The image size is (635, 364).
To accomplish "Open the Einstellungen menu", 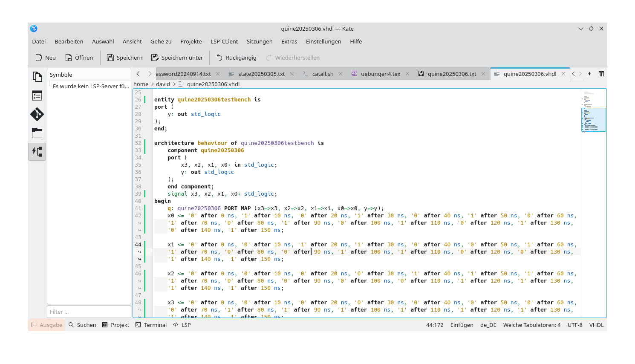I will click(x=323, y=41).
